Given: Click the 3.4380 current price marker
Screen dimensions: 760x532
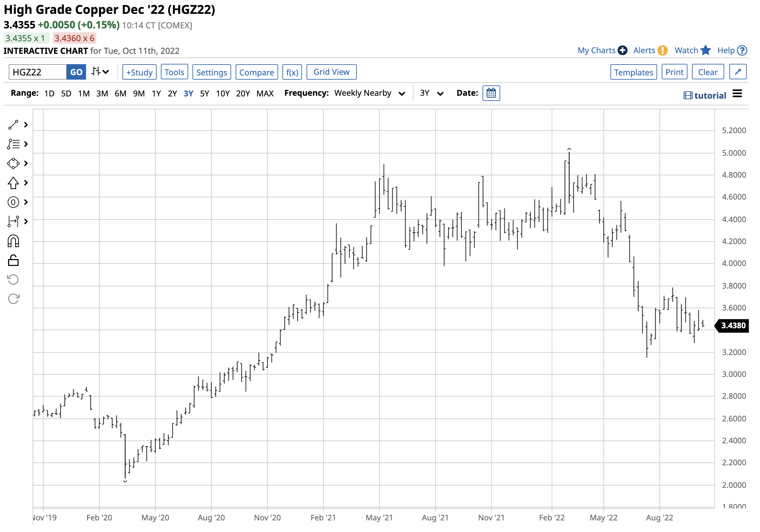Looking at the screenshot, I should coord(732,325).
